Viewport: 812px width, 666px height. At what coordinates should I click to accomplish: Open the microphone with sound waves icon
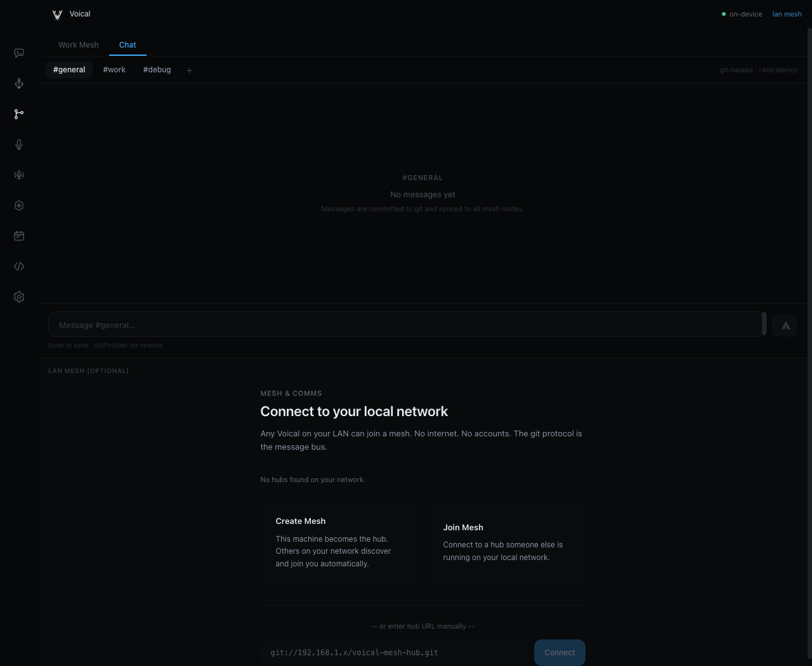(19, 175)
